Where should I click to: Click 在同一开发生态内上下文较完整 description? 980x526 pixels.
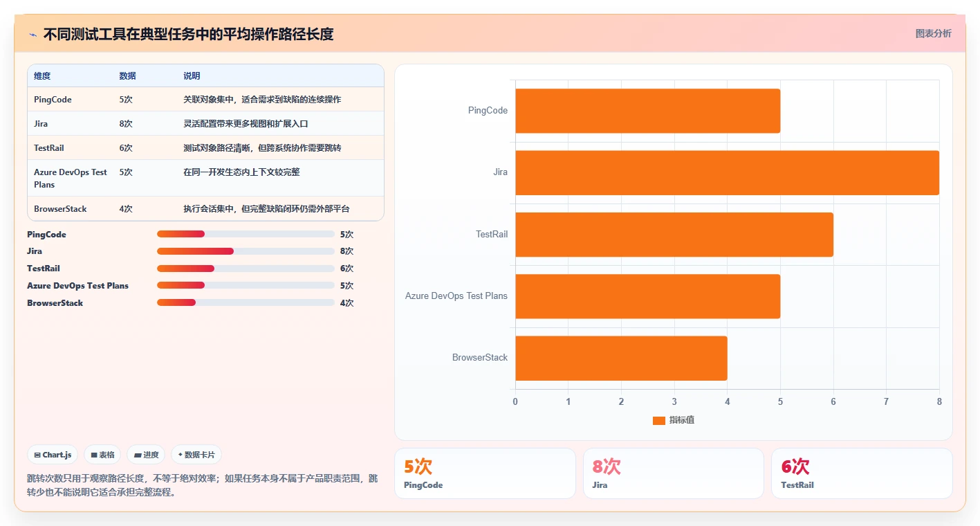(x=241, y=172)
